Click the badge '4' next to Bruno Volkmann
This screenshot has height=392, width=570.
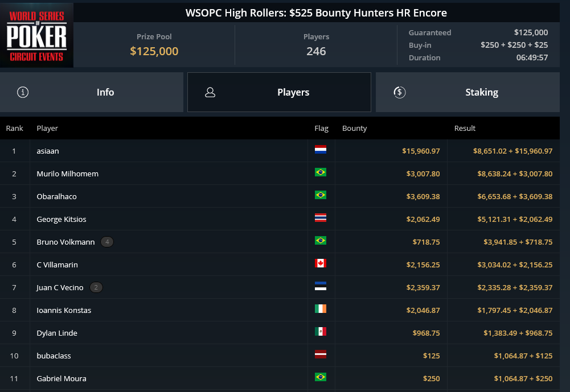(x=107, y=242)
